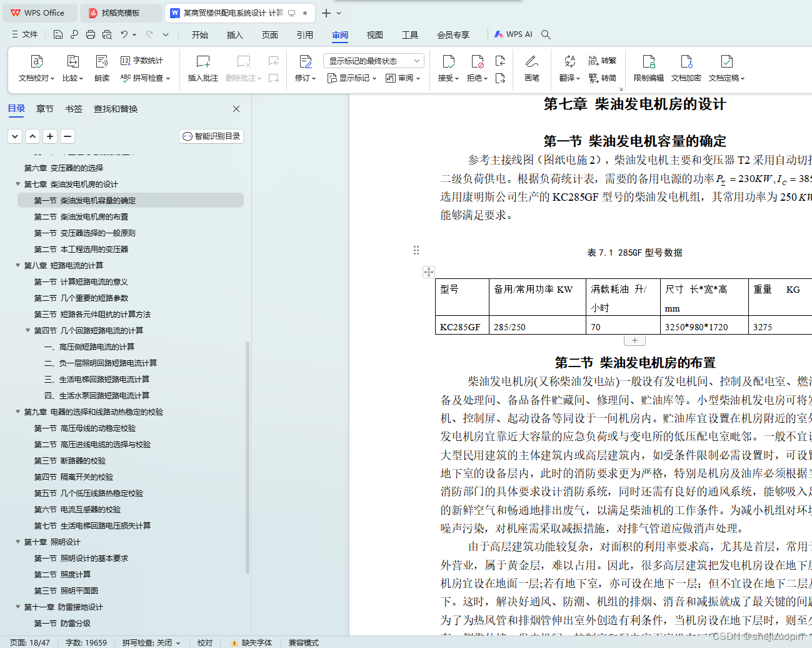
Task: Click 字数: 19659 in status bar
Action: point(86,642)
